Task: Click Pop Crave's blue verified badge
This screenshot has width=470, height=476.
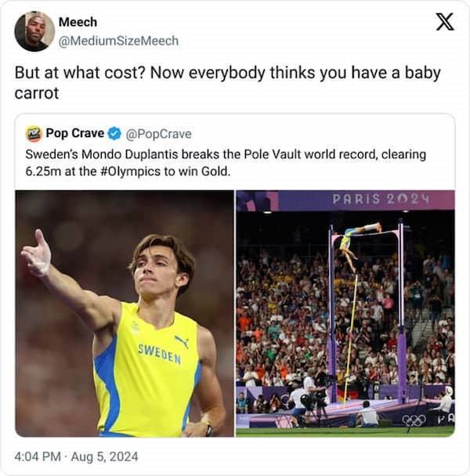Action: [114, 134]
